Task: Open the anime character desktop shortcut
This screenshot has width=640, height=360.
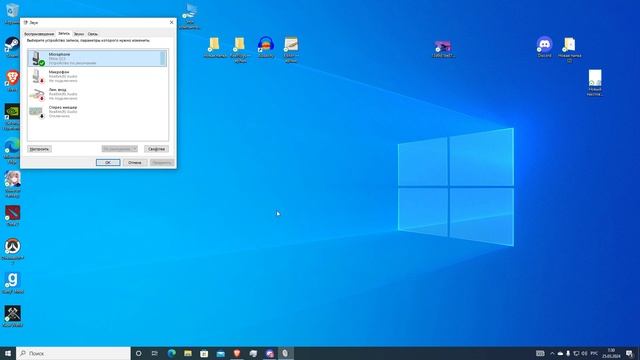Action: (12, 184)
